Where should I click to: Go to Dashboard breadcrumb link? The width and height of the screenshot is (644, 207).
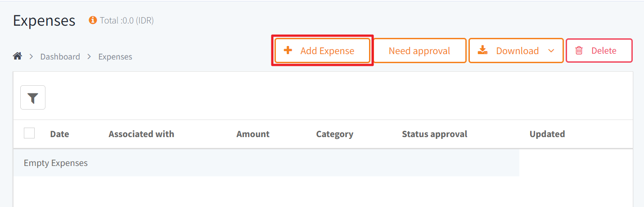tap(60, 57)
